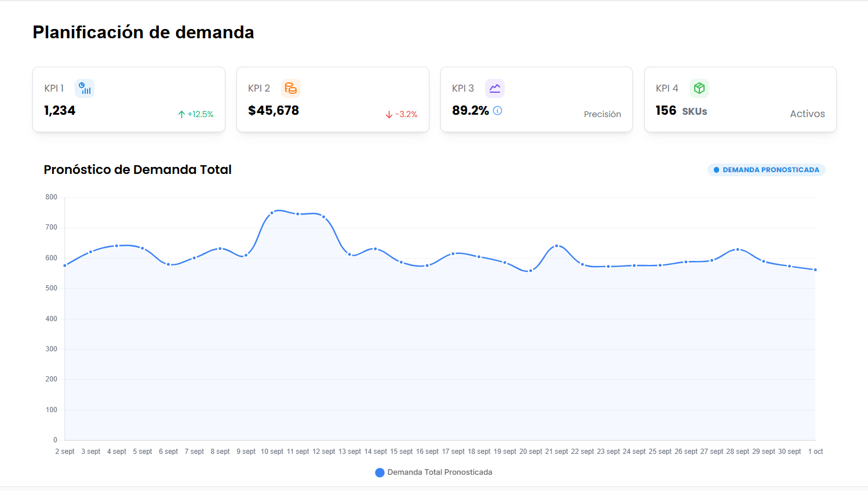The image size is (868, 491).
Task: Click the $45,678 value on KPI 2
Action: pyautogui.click(x=273, y=110)
